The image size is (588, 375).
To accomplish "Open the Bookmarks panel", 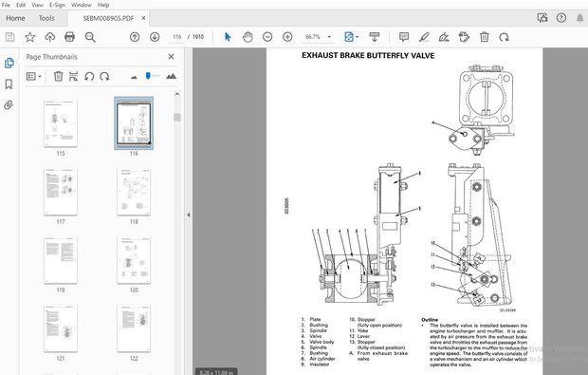I will (x=9, y=84).
